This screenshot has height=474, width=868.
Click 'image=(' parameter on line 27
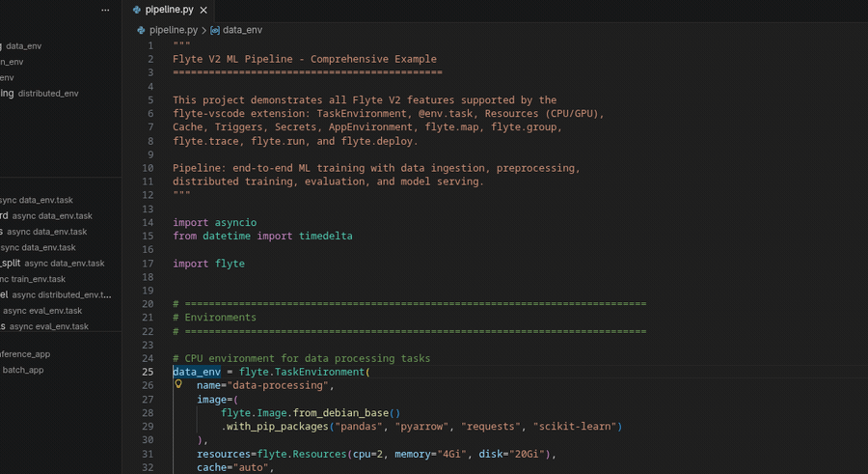click(218, 399)
